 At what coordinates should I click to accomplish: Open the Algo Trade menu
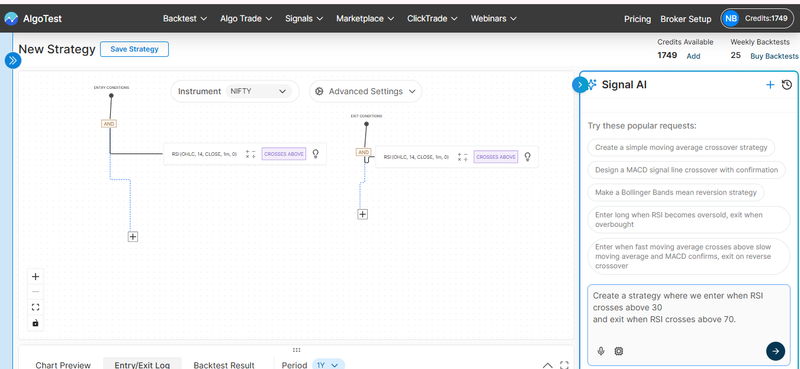point(246,18)
